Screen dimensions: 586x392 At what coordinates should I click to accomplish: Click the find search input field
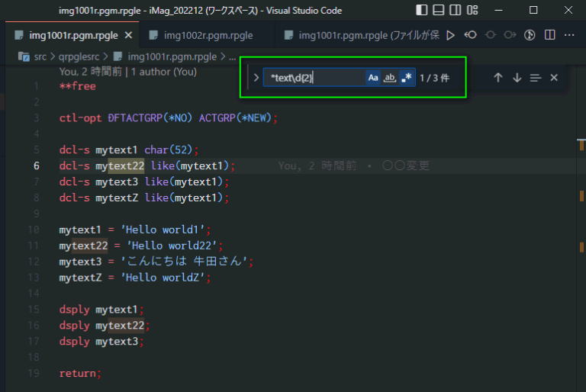point(314,78)
